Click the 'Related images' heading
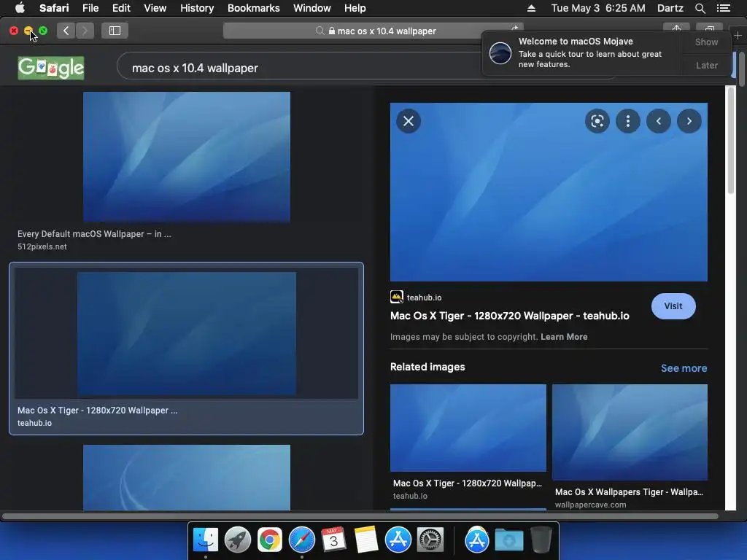 coord(427,367)
